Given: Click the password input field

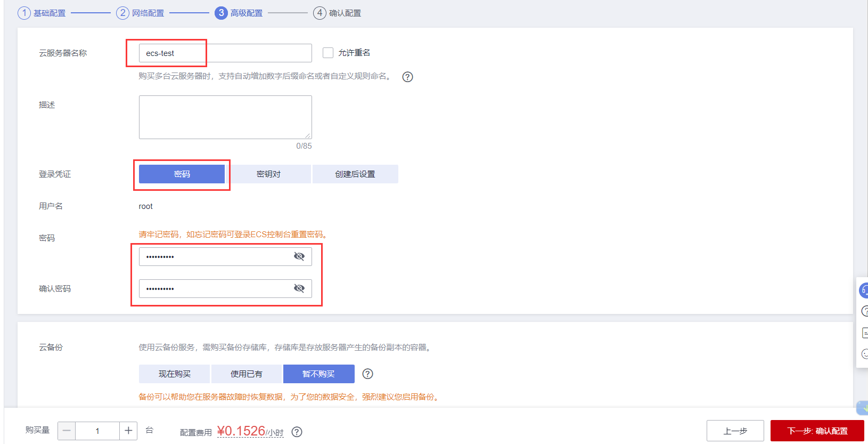Looking at the screenshot, I should click(x=225, y=256).
